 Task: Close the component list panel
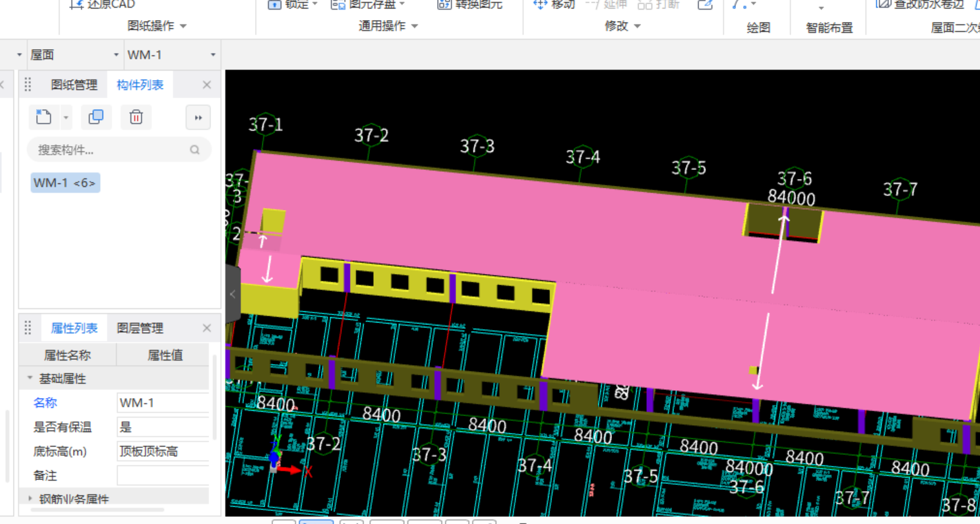point(207,85)
